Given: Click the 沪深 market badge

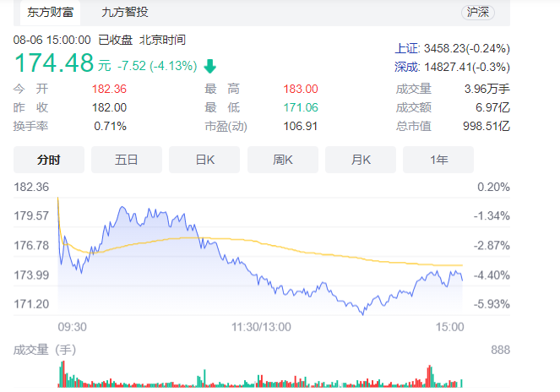Looking at the screenshot, I should (x=479, y=12).
